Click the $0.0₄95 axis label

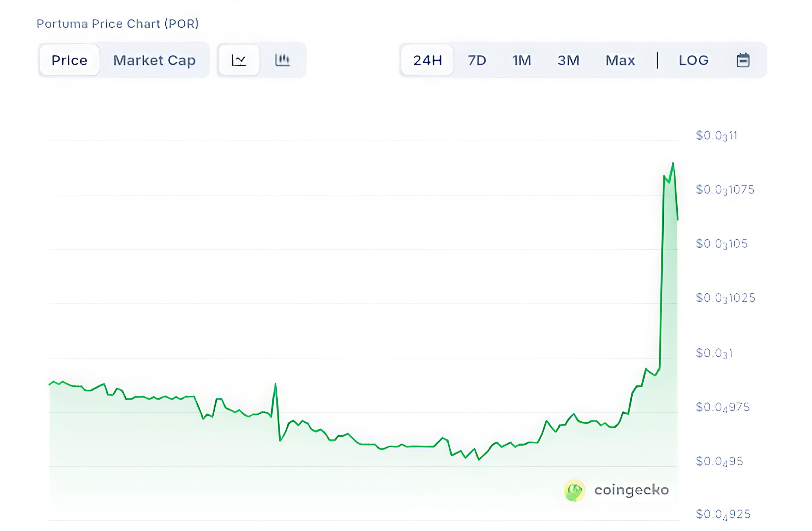(x=719, y=461)
